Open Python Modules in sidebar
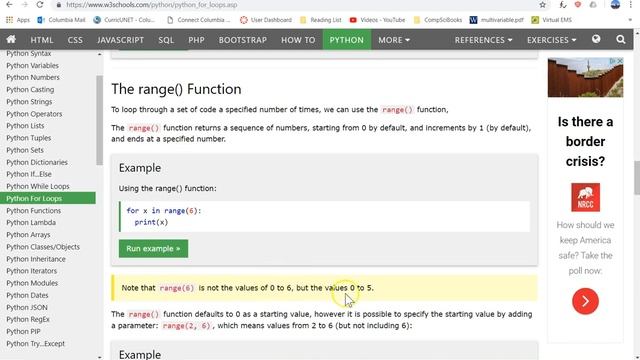Screen dimensions: 640x360 32,283
